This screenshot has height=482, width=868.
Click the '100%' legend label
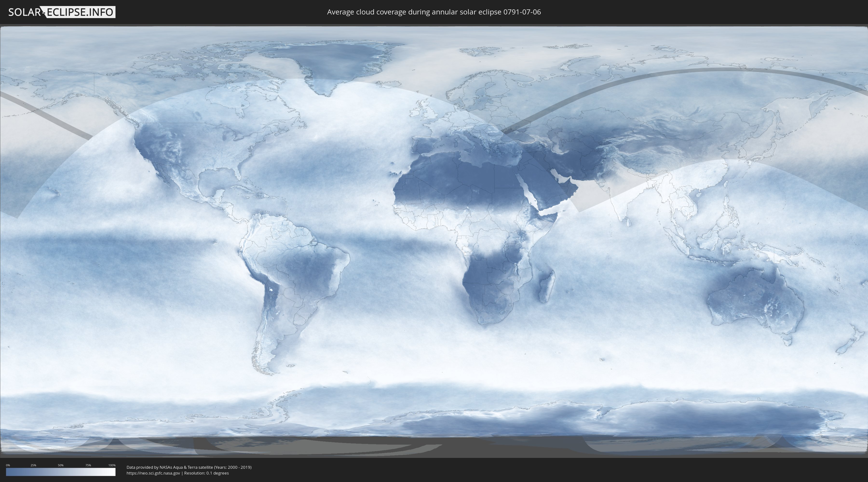pos(112,465)
